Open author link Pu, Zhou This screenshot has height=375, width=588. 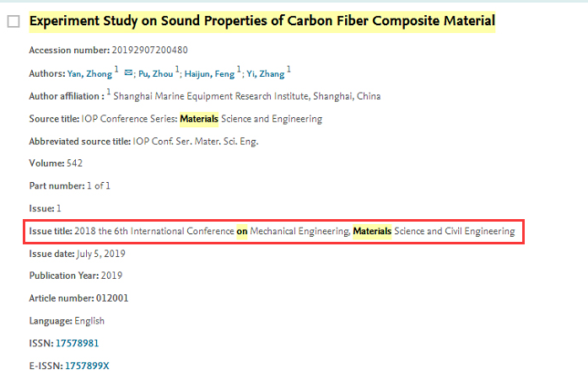pos(155,74)
